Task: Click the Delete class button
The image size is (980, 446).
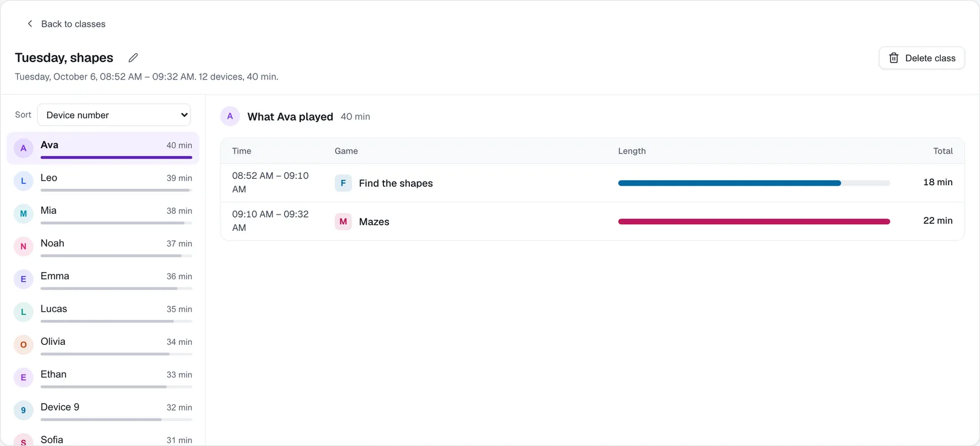Action: [922, 58]
